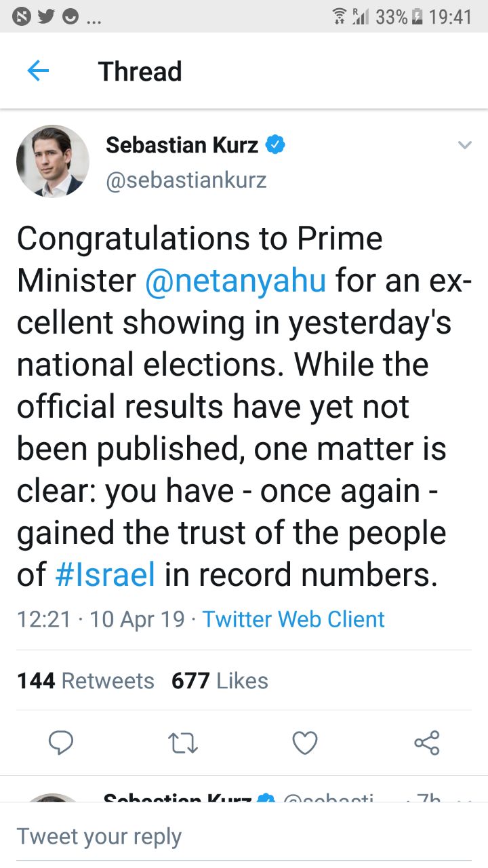Image resolution: width=488 pixels, height=868 pixels.
Task: Tap the Twitter Web Client link
Action: pyautogui.click(x=293, y=619)
